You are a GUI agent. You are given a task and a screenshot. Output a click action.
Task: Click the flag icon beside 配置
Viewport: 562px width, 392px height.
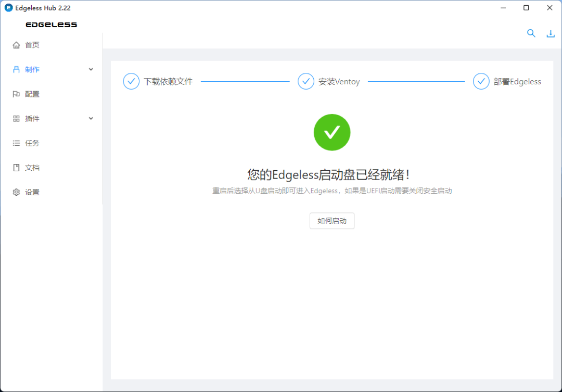coord(16,94)
